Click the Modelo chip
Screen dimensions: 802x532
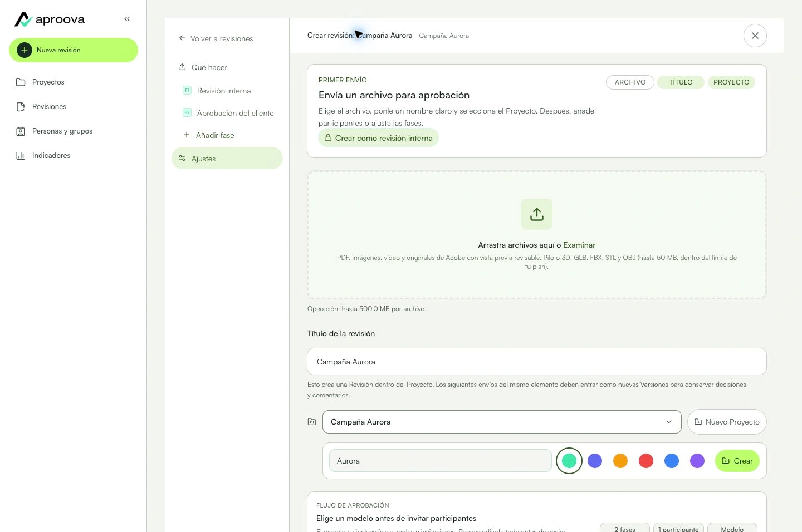732,528
